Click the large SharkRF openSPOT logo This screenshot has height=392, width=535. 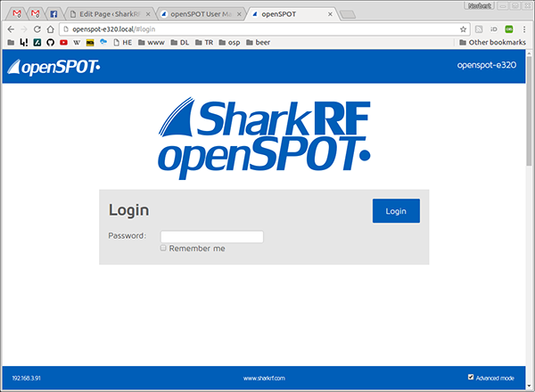click(265, 139)
